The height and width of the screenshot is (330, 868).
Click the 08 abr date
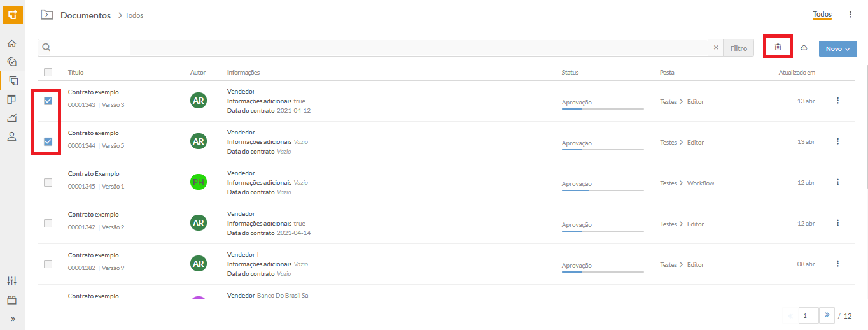point(806,264)
